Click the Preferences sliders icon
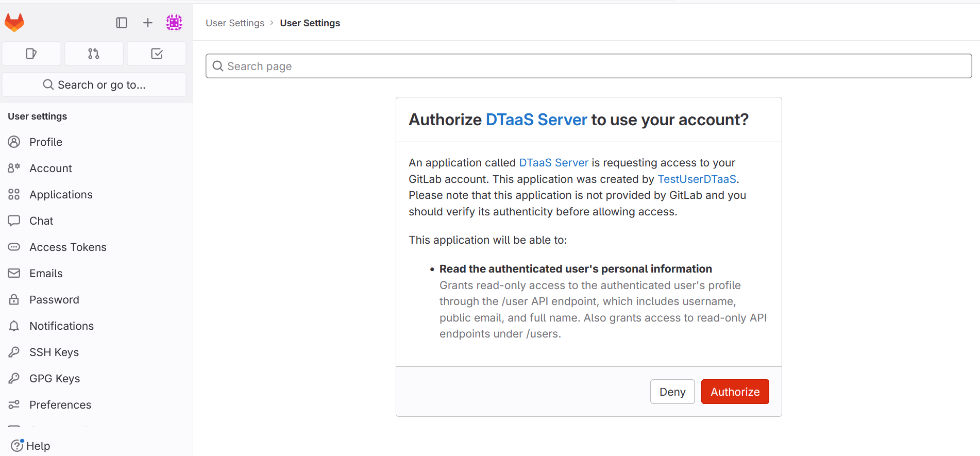Viewport: 980px width, 456px height. point(14,404)
